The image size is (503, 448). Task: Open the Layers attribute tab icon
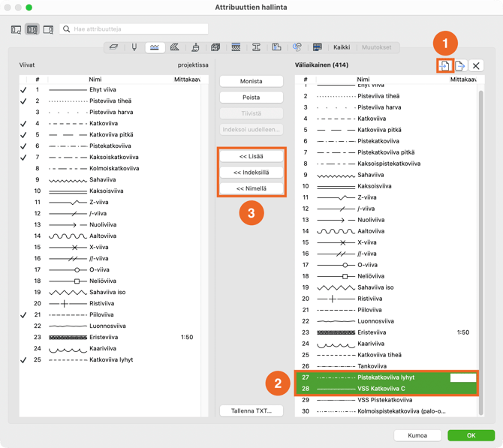point(114,47)
